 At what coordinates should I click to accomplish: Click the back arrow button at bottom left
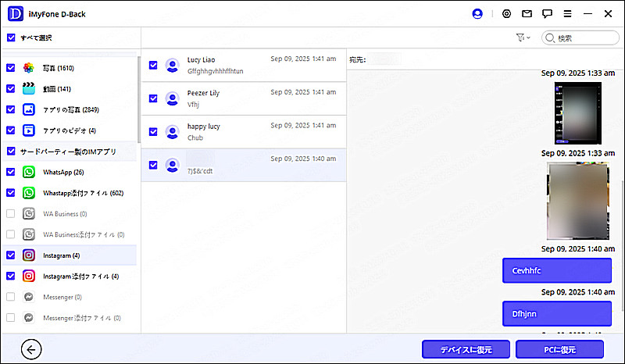[x=33, y=349]
